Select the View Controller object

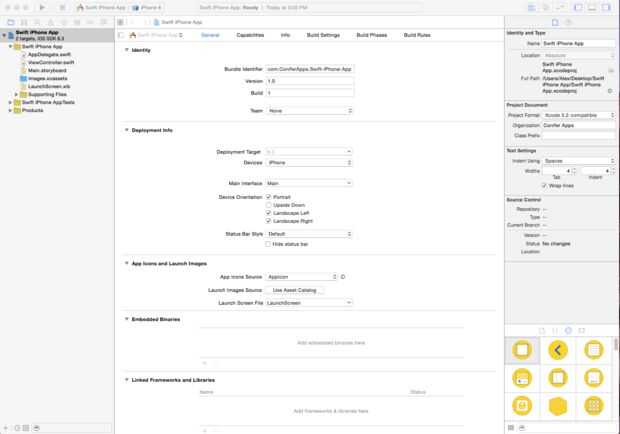(522, 350)
